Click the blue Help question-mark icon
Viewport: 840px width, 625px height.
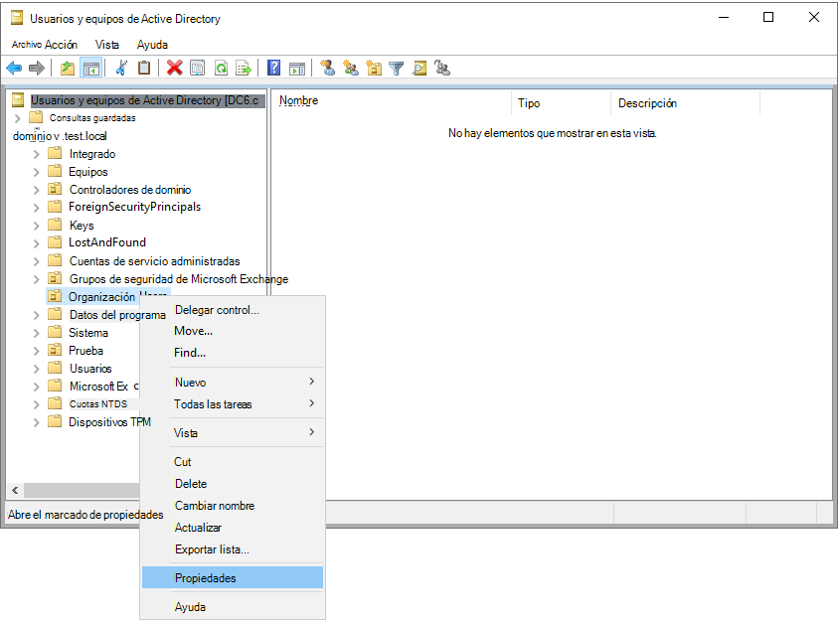pos(273,68)
